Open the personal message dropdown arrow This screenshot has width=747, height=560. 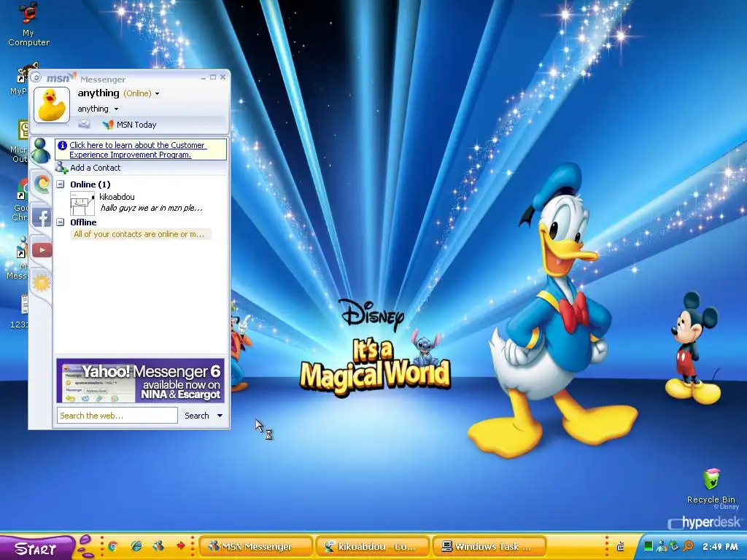point(116,109)
